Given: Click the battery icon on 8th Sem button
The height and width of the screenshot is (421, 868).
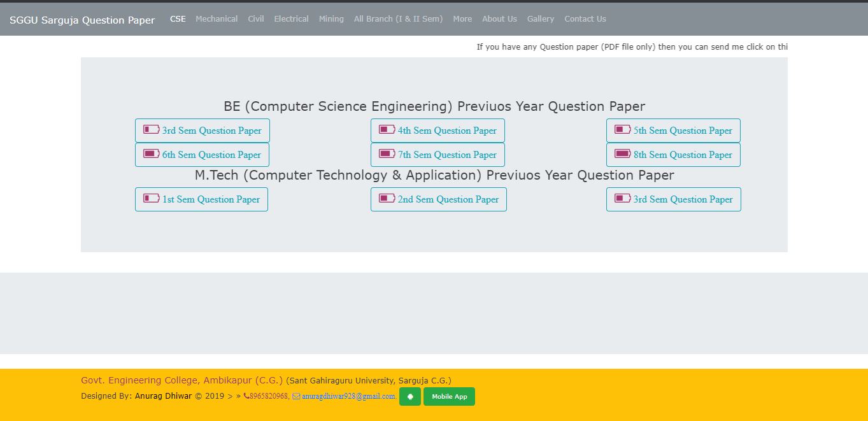Looking at the screenshot, I should pyautogui.click(x=622, y=153).
